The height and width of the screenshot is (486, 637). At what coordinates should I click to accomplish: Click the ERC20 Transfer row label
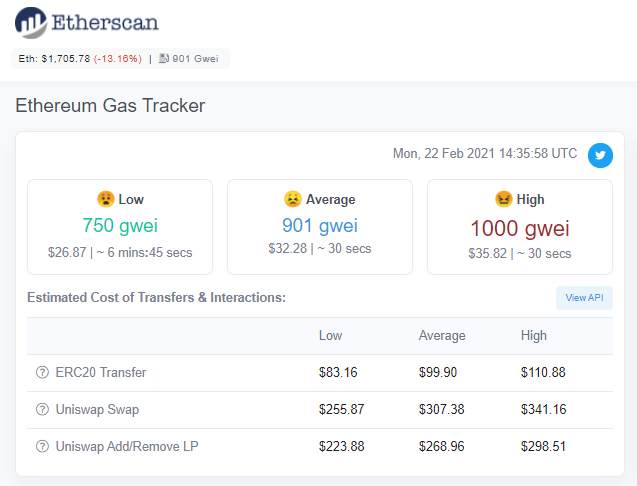(101, 372)
